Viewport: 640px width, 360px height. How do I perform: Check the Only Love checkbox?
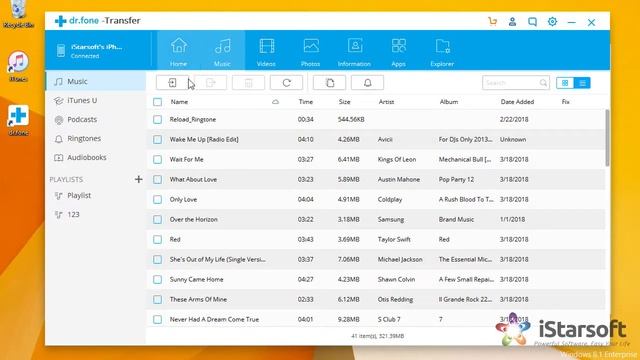(158, 200)
